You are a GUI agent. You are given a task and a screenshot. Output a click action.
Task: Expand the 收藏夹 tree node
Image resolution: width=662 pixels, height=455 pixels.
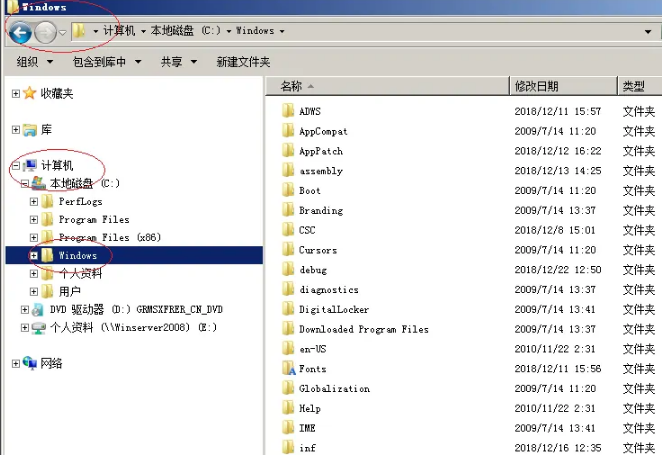point(16,93)
